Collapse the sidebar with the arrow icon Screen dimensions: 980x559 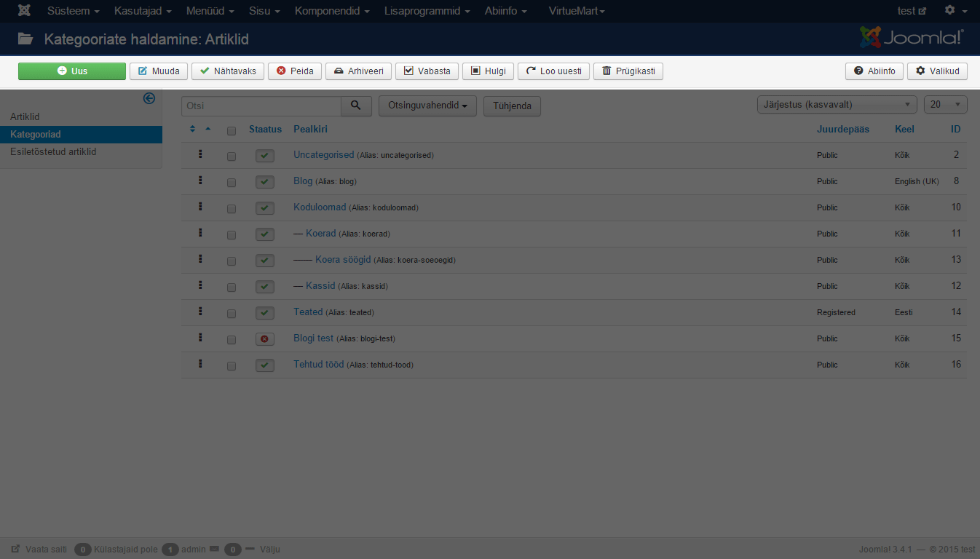[149, 98]
